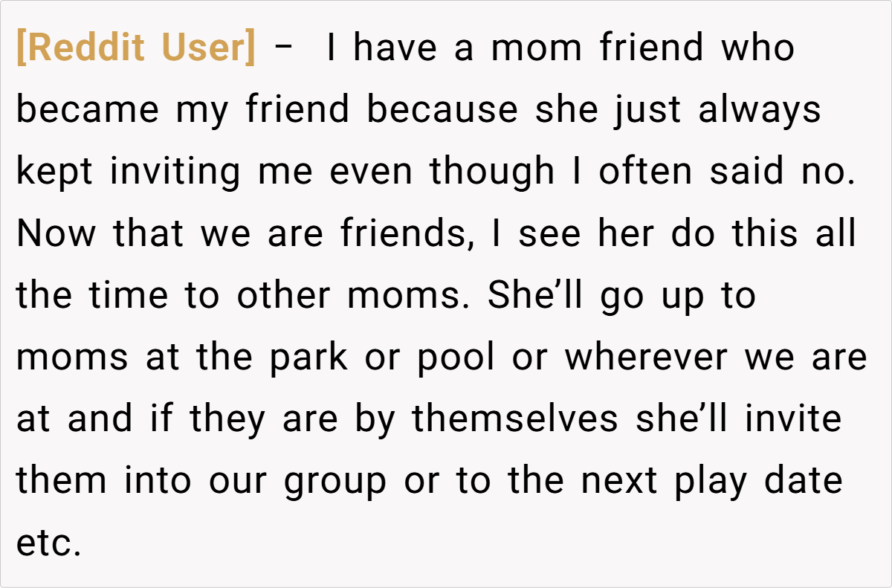Click the dash after the Reddit User label
The width and height of the screenshot is (892, 588).
pos(283,49)
